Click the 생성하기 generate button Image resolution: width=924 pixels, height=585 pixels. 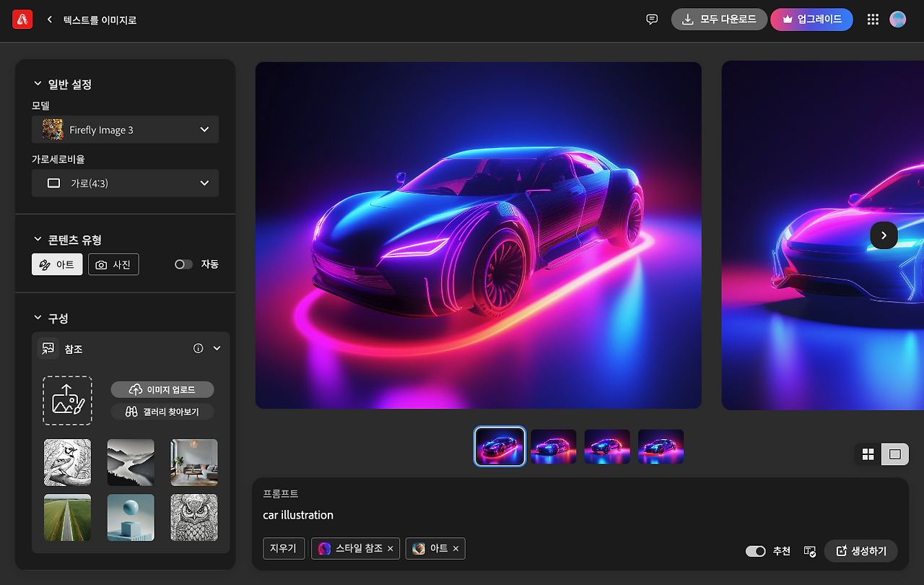pos(860,550)
